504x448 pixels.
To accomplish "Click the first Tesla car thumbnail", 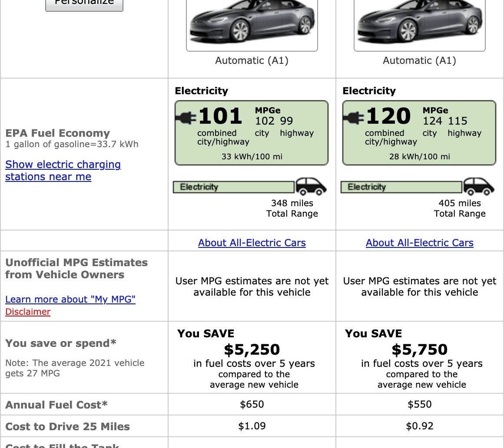I will pos(252,25).
